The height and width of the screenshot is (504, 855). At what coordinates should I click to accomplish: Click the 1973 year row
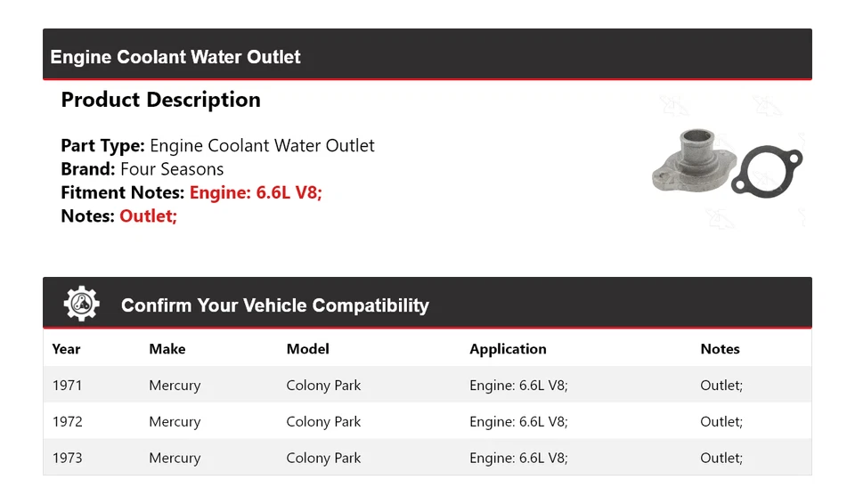pyautogui.click(x=427, y=458)
